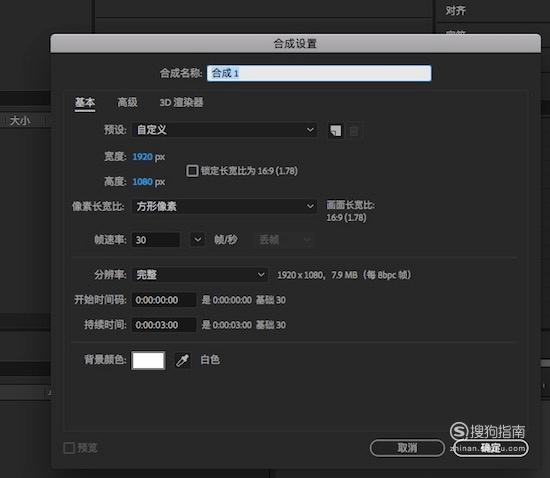Pick background color with the eyedropper
Screen dimensions: 550x478
click(x=183, y=360)
